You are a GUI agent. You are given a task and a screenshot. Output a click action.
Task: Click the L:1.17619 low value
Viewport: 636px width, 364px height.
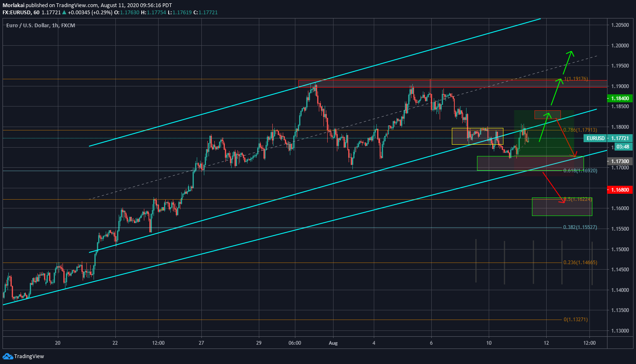[180, 13]
